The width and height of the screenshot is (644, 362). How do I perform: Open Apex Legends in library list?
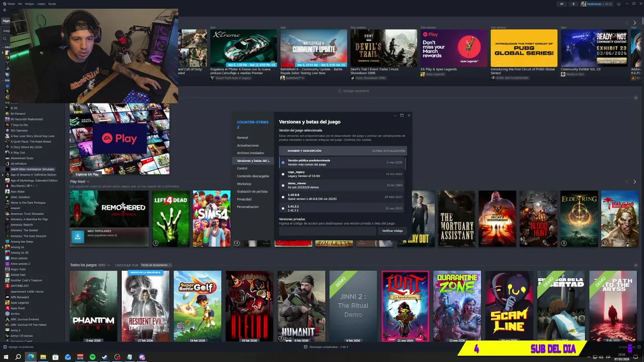click(x=20, y=303)
